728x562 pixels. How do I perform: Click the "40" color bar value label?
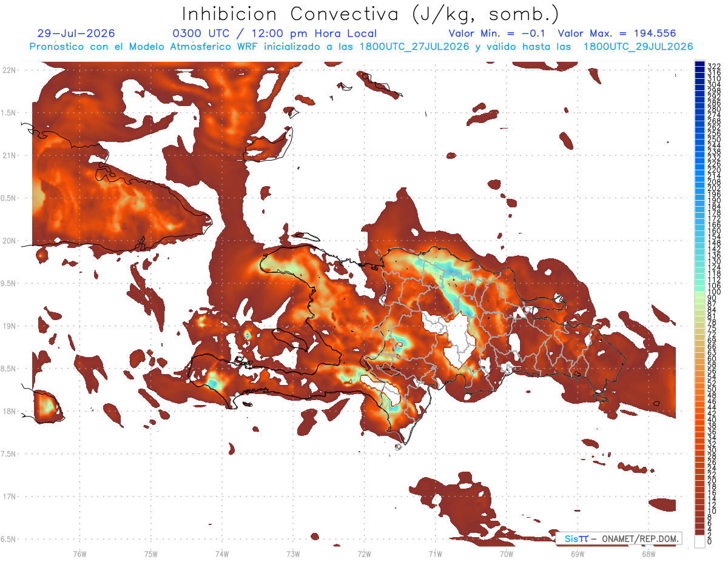click(712, 420)
